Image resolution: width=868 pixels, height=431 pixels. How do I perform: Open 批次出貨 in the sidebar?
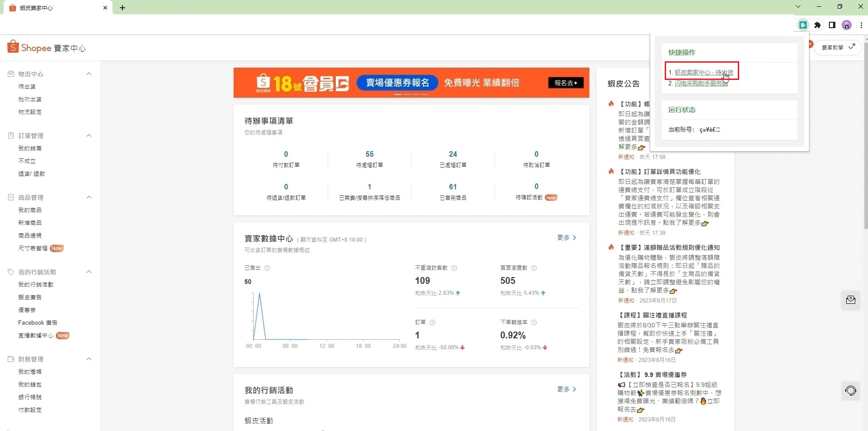[30, 99]
